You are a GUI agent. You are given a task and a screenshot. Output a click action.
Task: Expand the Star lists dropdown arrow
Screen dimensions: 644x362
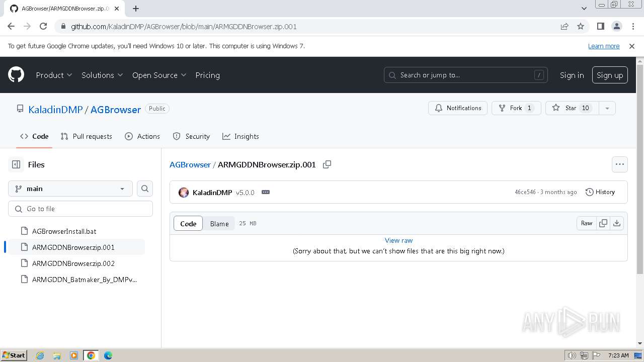607,108
